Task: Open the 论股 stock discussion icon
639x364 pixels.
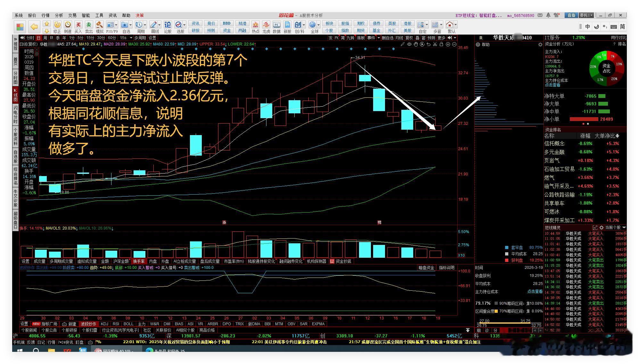Action: coord(168,25)
